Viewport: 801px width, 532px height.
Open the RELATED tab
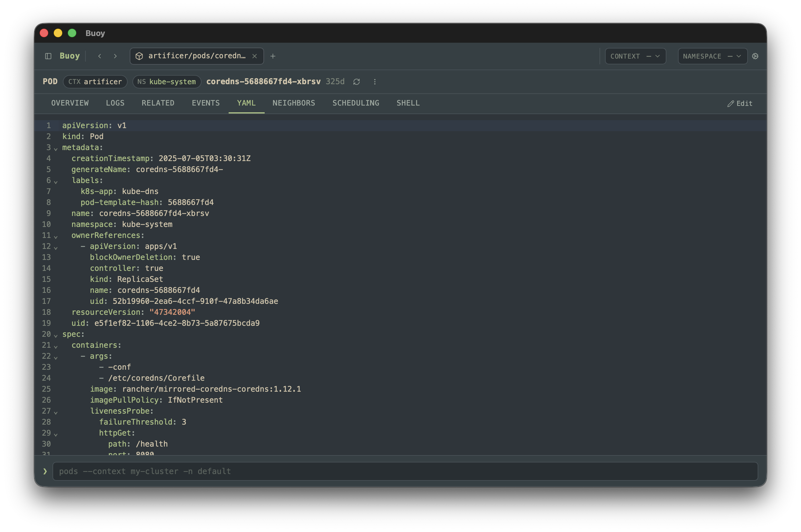click(158, 103)
